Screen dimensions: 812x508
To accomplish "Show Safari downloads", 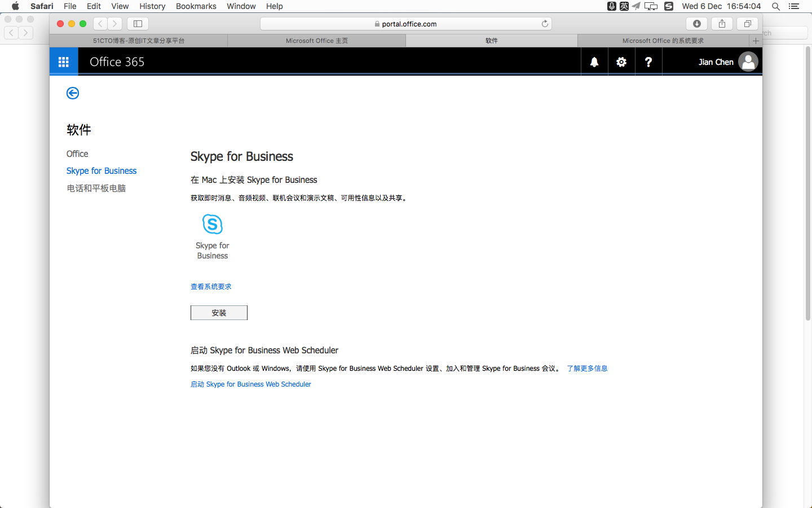I will coord(697,24).
